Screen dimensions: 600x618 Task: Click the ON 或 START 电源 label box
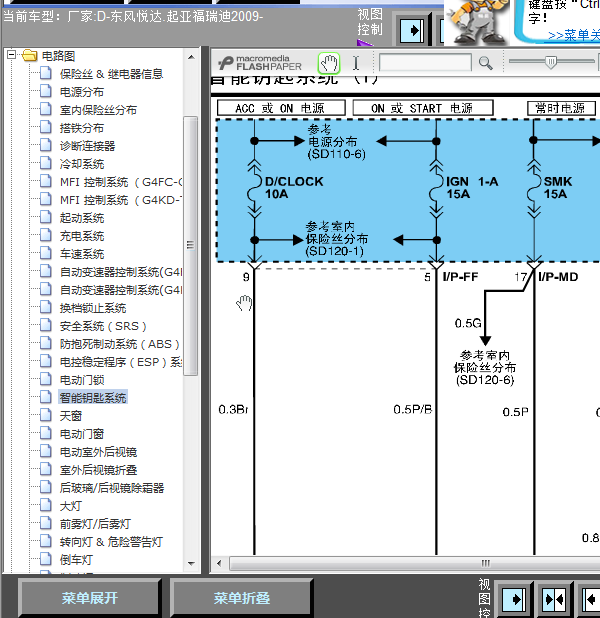point(423,108)
